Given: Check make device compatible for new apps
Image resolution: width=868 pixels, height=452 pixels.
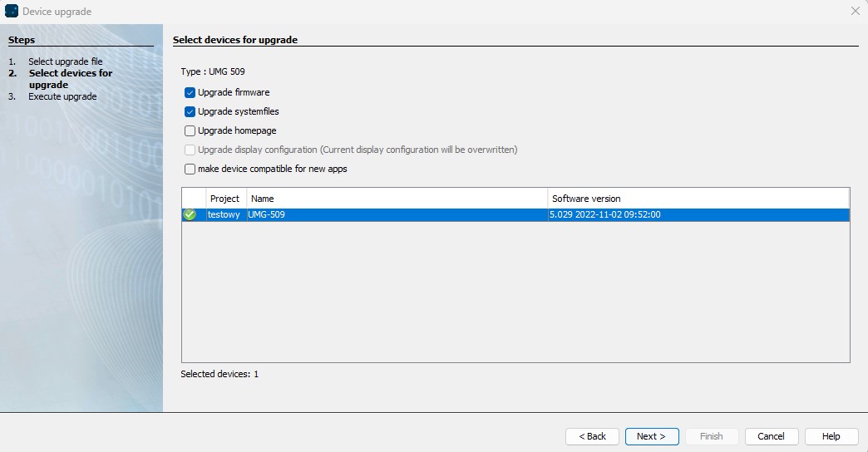Looking at the screenshot, I should 190,169.
